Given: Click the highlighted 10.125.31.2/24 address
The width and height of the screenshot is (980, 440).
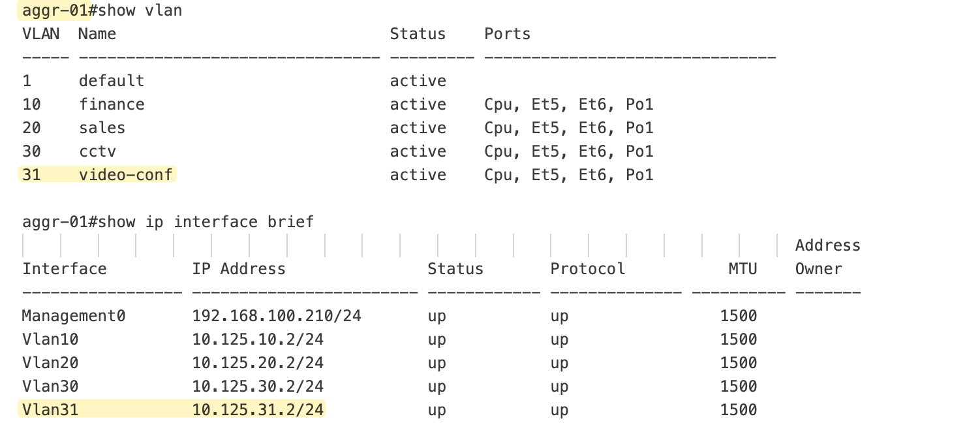Looking at the screenshot, I should click(x=258, y=410).
